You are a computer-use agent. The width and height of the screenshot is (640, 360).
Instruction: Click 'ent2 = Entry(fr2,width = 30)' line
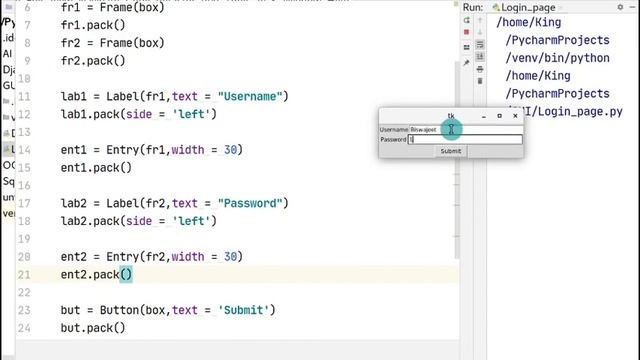[x=152, y=257]
